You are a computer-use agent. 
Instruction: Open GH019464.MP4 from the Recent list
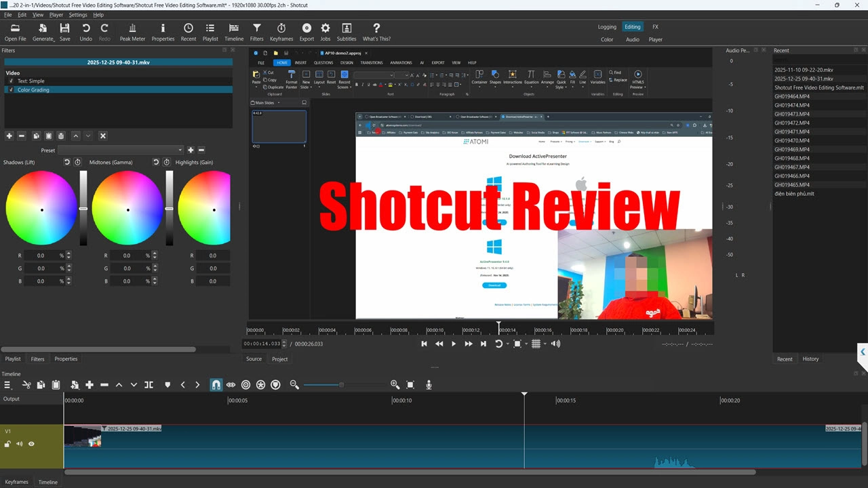click(x=792, y=96)
